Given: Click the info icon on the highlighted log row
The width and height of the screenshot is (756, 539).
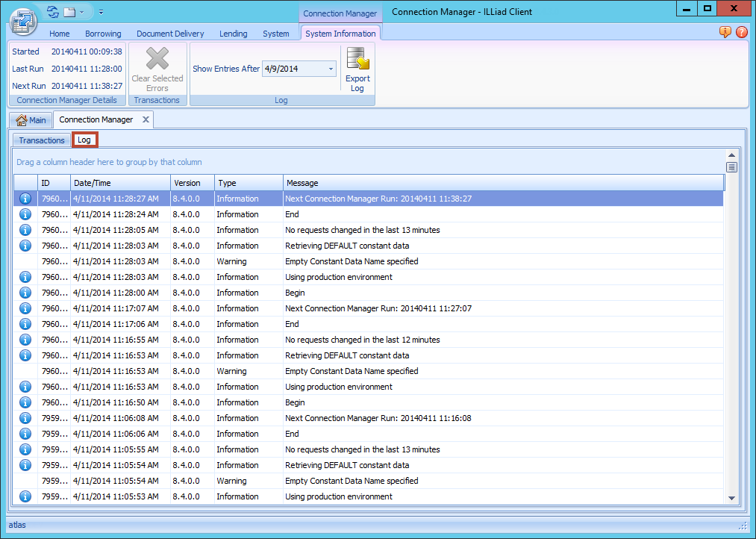Looking at the screenshot, I should coord(25,199).
